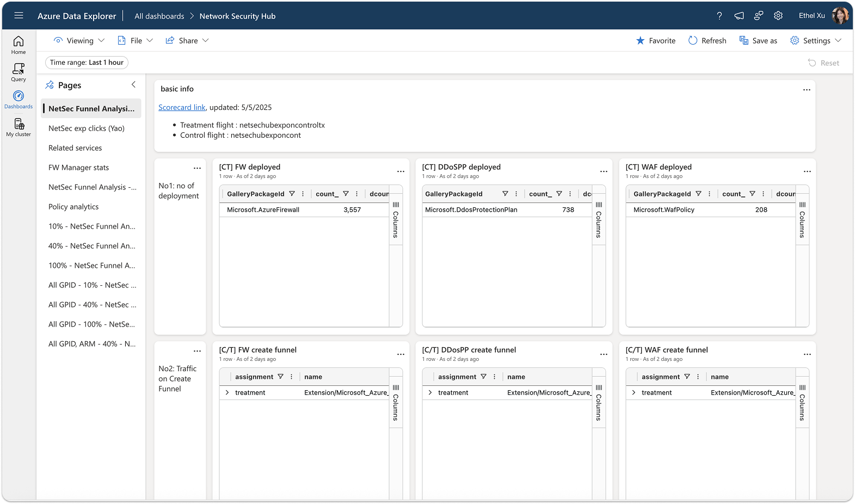Select the Microsoft.AzureFirewall cell

coord(263,210)
